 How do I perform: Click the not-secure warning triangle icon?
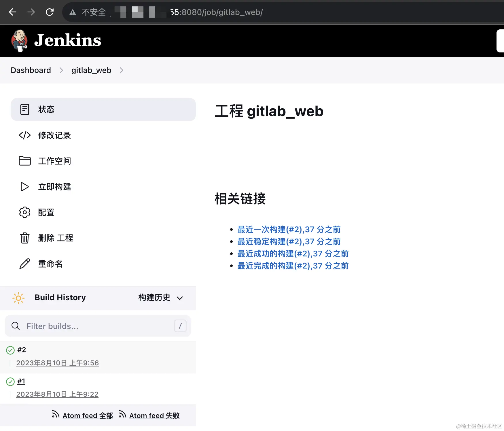[x=73, y=12]
